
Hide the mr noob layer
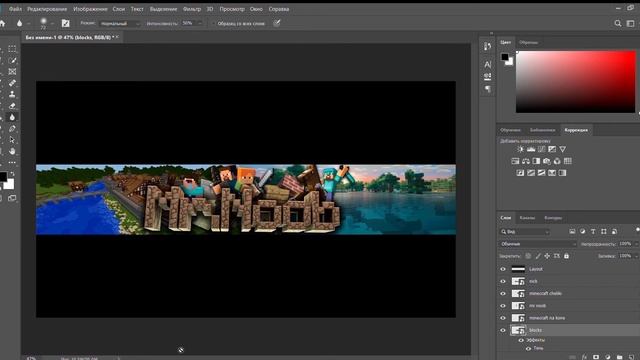503,306
